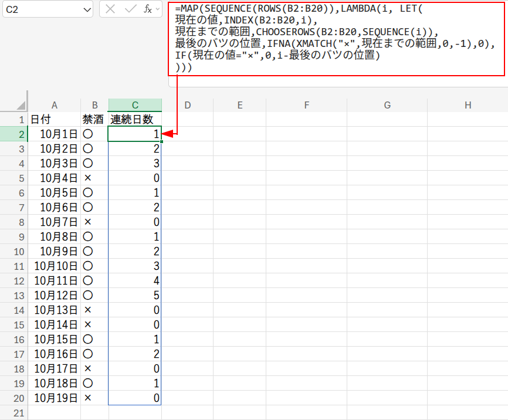This screenshot has width=508, height=420.
Task: Select cell C2 containing value 1
Action: point(135,134)
